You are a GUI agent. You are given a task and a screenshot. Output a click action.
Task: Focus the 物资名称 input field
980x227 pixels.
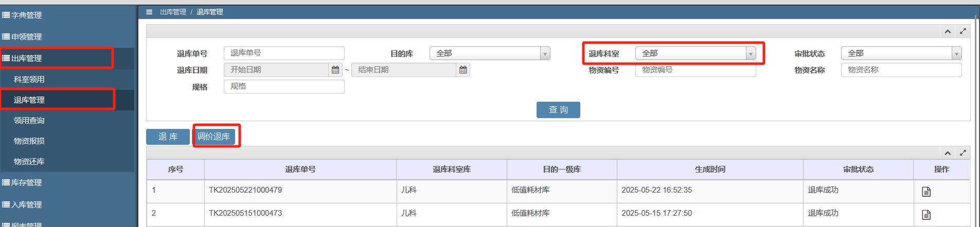pos(901,70)
